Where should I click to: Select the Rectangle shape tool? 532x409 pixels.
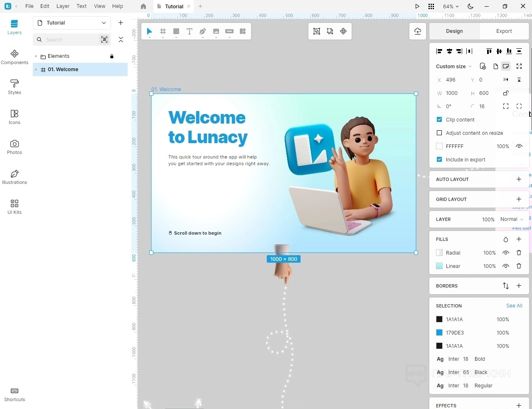pyautogui.click(x=176, y=32)
